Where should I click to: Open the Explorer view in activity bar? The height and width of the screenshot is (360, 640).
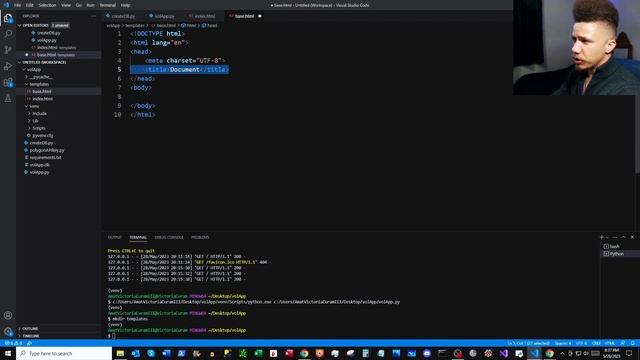point(8,18)
